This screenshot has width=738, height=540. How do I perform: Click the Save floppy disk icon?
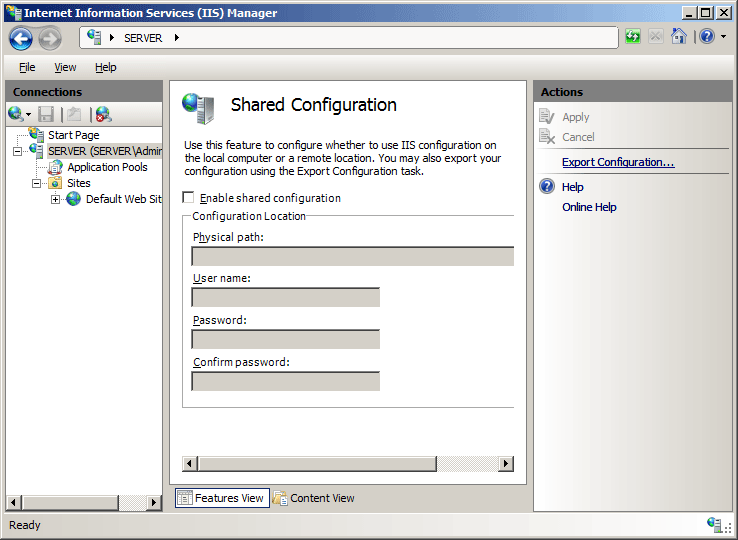[x=46, y=114]
